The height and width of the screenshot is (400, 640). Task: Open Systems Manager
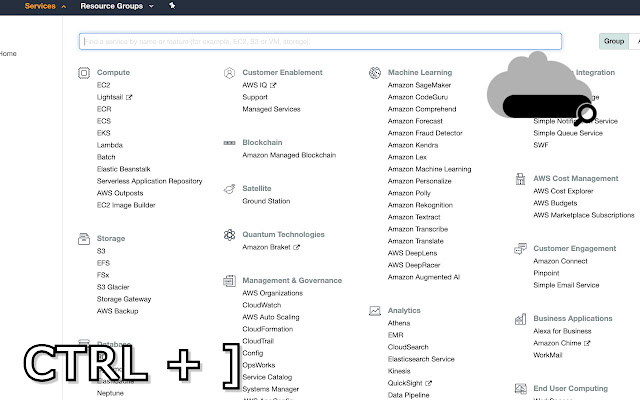[271, 389]
